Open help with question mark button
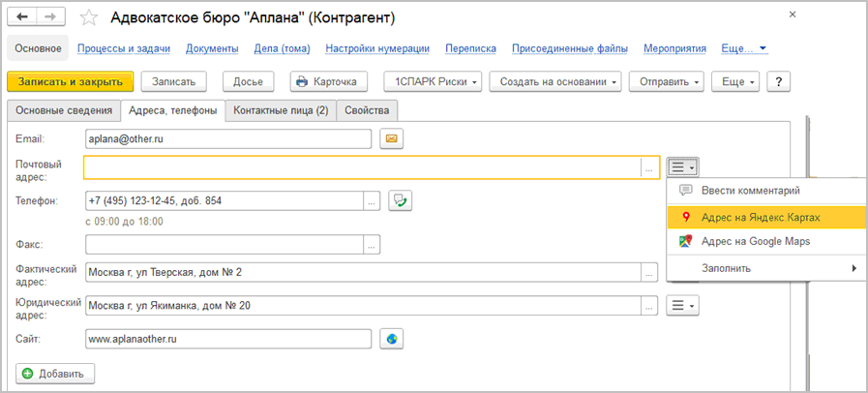The height and width of the screenshot is (393, 868). pyautogui.click(x=777, y=82)
